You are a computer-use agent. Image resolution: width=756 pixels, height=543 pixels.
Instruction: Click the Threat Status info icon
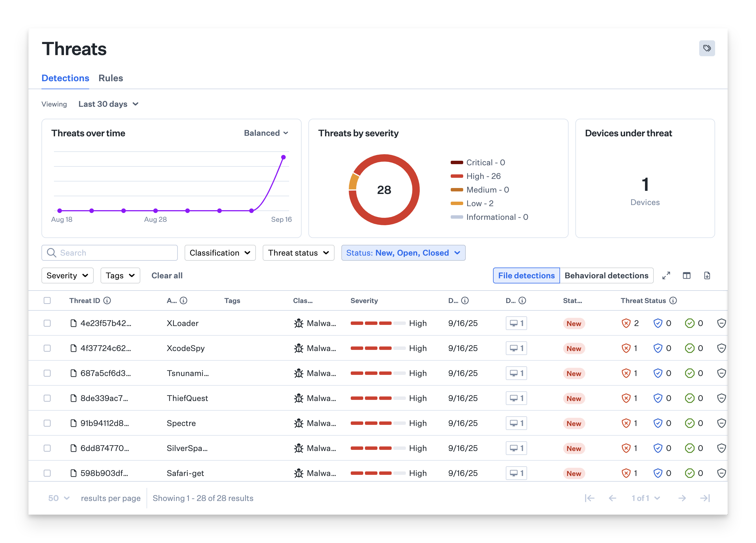(673, 301)
